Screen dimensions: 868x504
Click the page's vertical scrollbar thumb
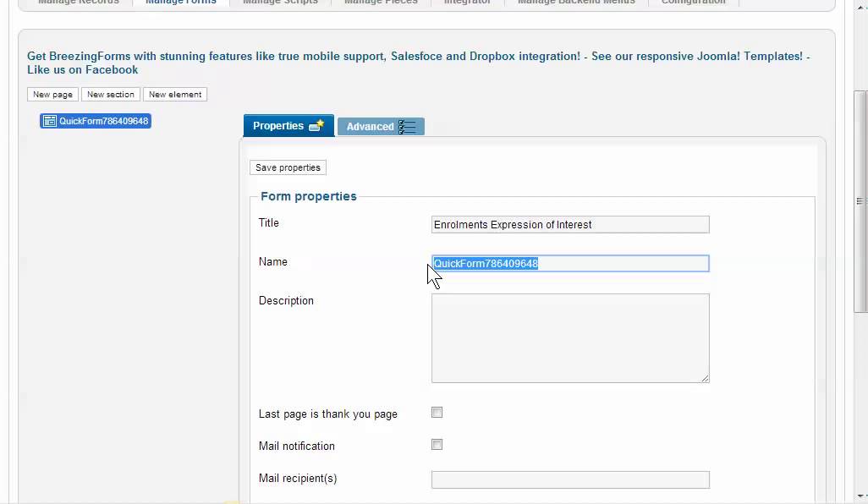point(860,200)
